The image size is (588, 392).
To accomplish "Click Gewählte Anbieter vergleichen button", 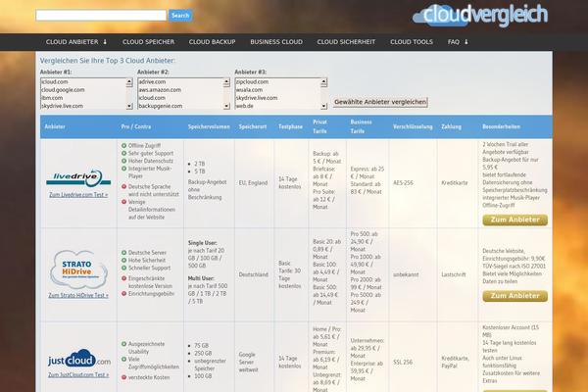I will tap(380, 102).
